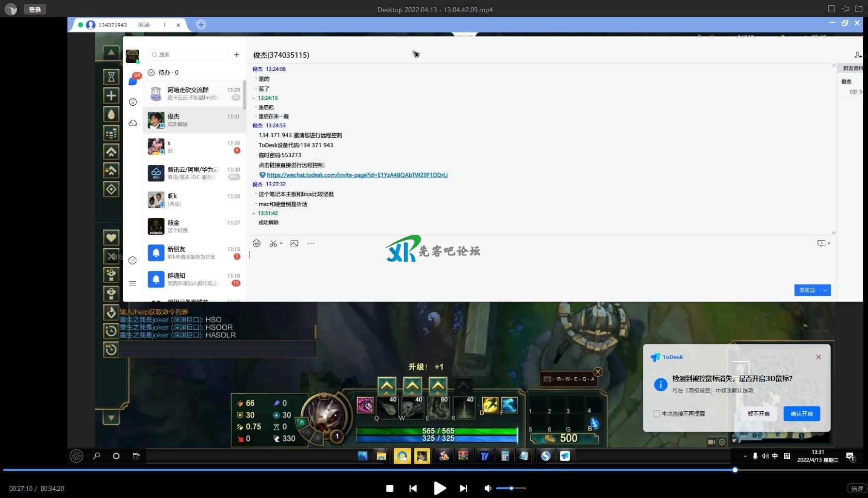Expand the screenshot tool dropdown arrow
The image size is (868, 498).
pyautogui.click(x=281, y=243)
